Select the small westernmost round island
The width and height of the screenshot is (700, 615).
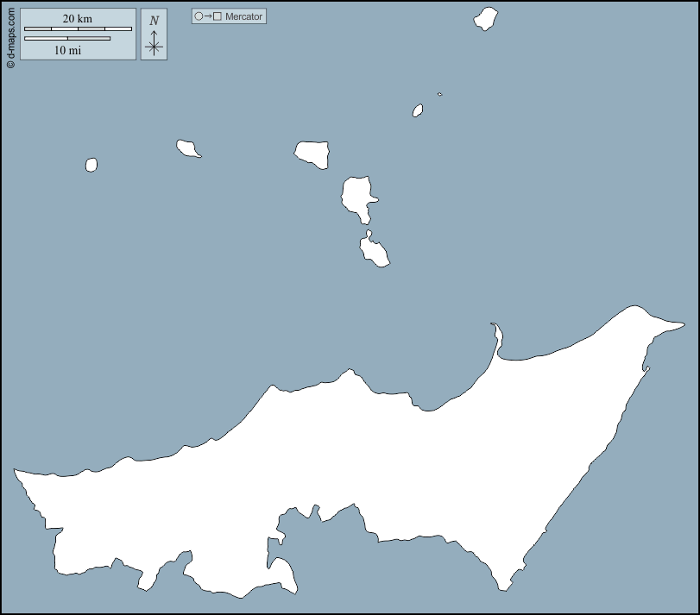(91, 165)
